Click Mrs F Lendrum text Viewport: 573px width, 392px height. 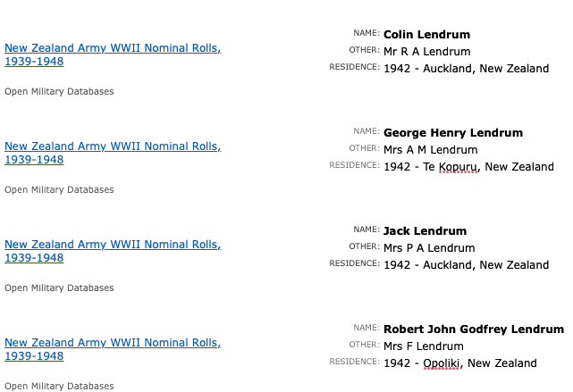pyautogui.click(x=423, y=346)
